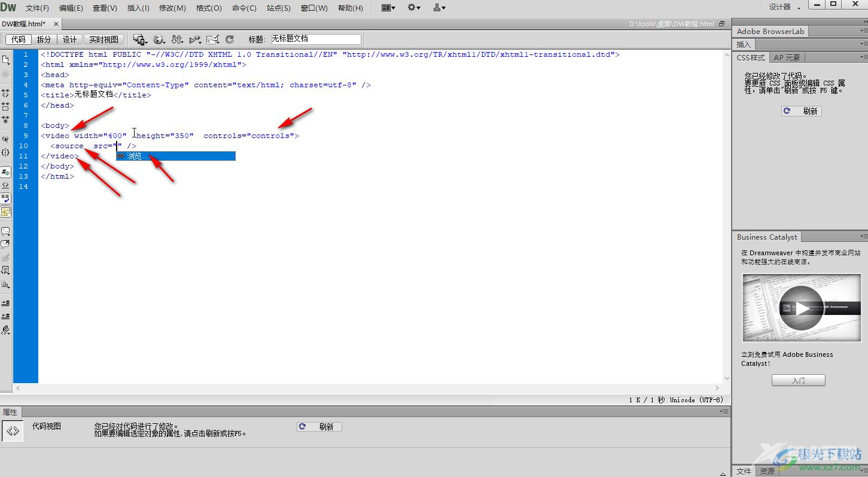Open the 查看(V) menu
Screen dimensions: 868x477
(x=105, y=8)
